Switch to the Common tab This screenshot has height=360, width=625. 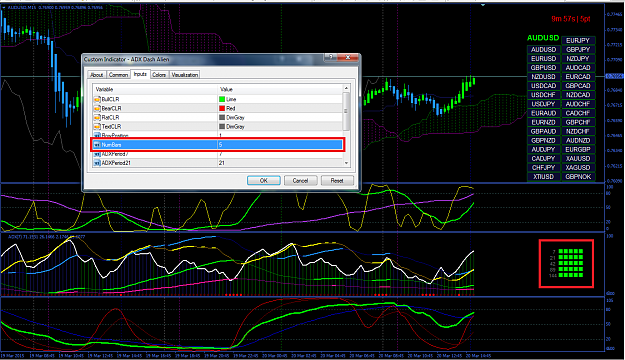pos(118,75)
